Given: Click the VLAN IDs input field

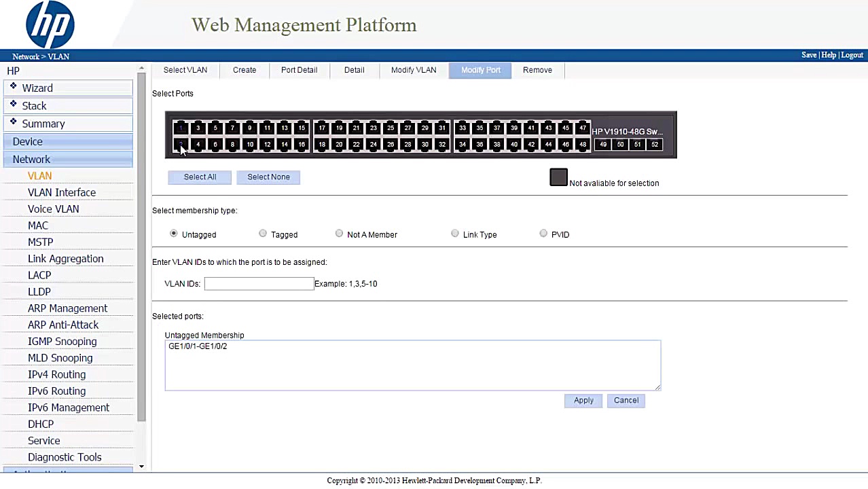Looking at the screenshot, I should tap(259, 283).
